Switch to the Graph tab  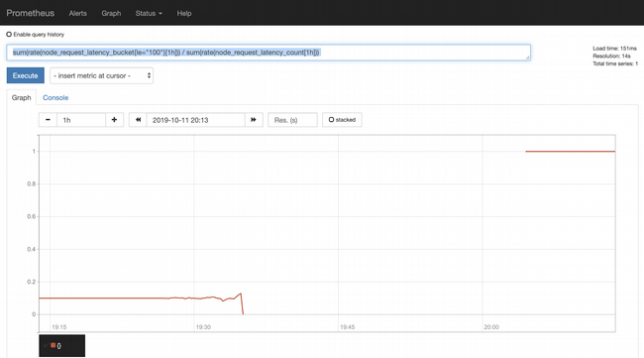click(x=22, y=98)
